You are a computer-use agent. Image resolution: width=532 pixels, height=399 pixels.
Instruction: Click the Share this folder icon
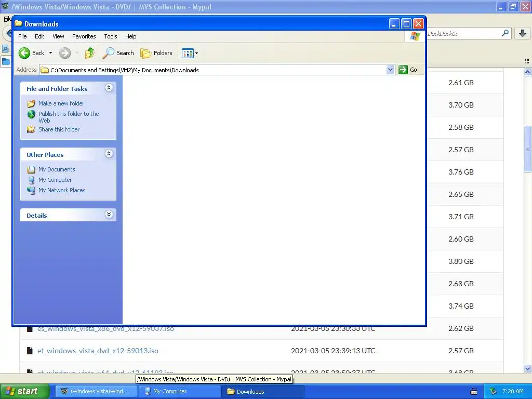pyautogui.click(x=31, y=129)
